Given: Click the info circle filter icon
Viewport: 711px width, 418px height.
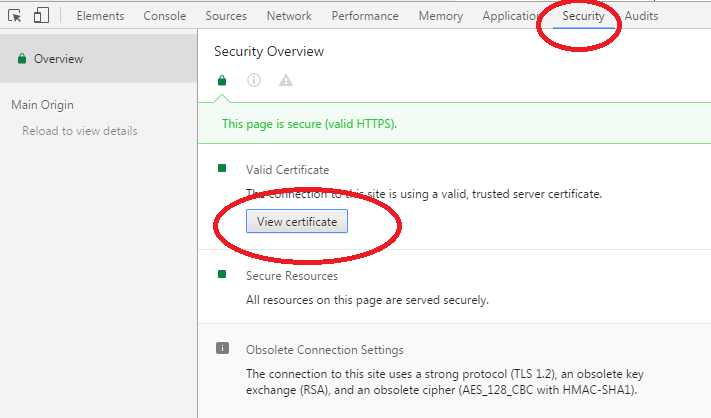Looking at the screenshot, I should coord(254,81).
